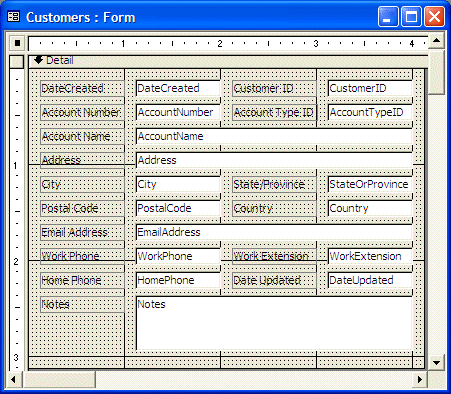Screen dimensions: 451x394
Task: Click the horizontal scrollbar left arrow
Action: [13, 379]
